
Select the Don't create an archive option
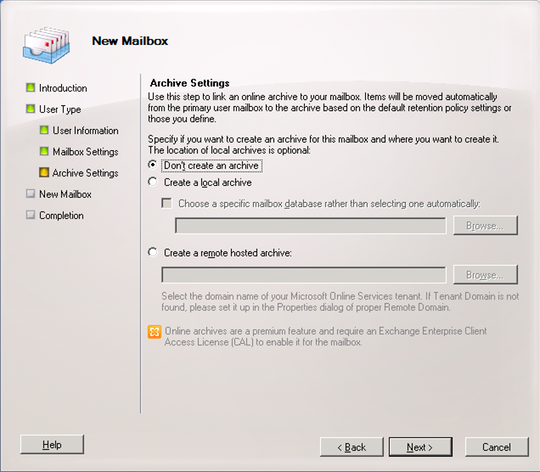[152, 165]
